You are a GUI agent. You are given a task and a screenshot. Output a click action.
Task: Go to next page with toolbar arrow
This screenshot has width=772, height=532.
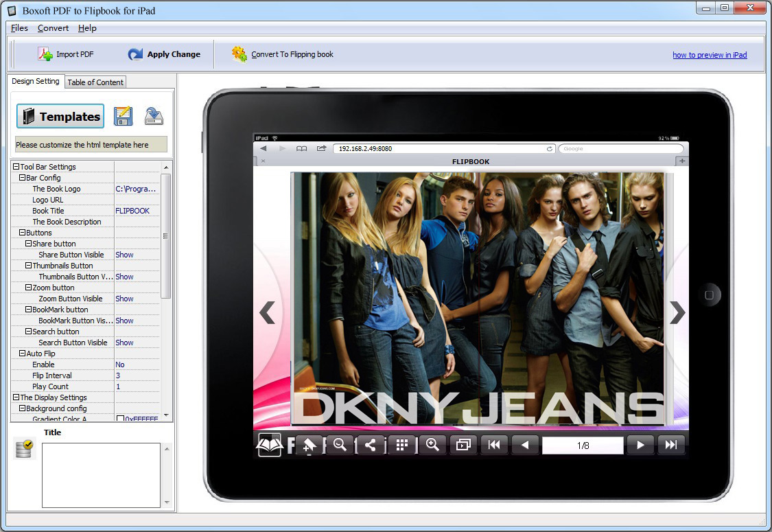[640, 446]
